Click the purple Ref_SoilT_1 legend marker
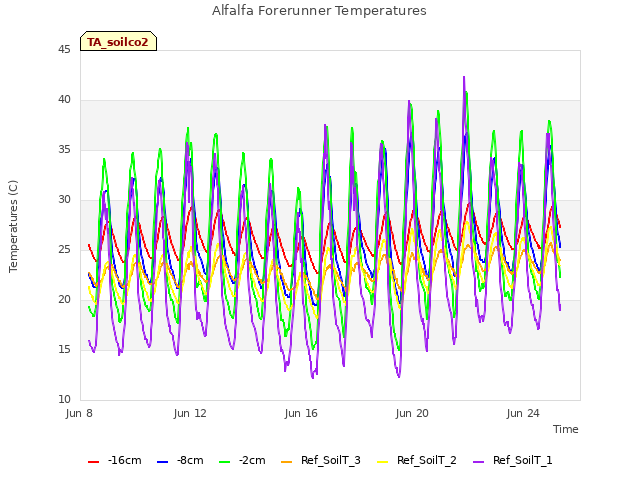The image size is (640, 480). click(478, 462)
